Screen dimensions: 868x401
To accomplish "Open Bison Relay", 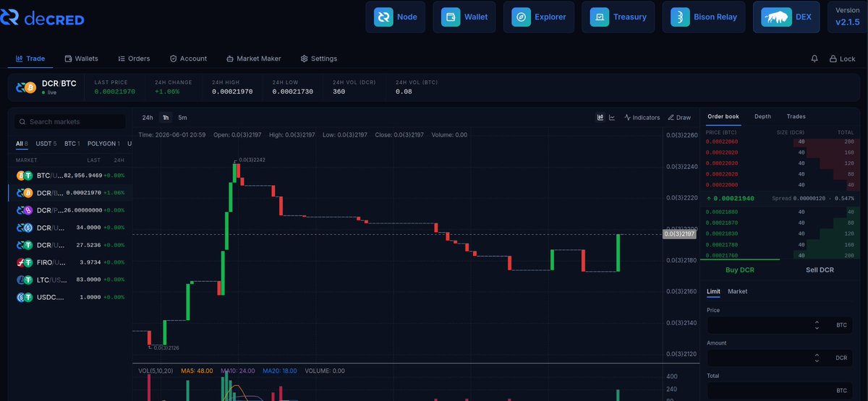I will [704, 17].
